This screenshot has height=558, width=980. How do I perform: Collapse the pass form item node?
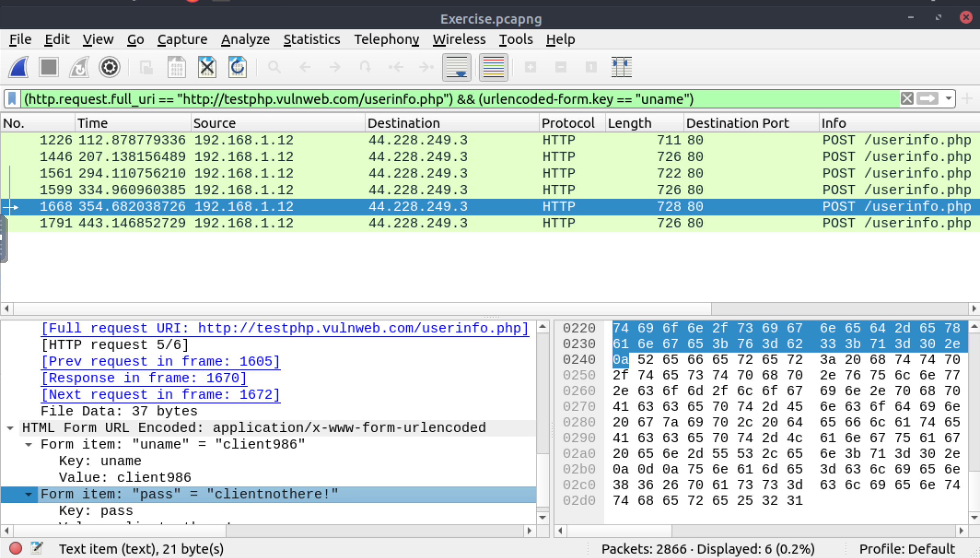pyautogui.click(x=29, y=494)
